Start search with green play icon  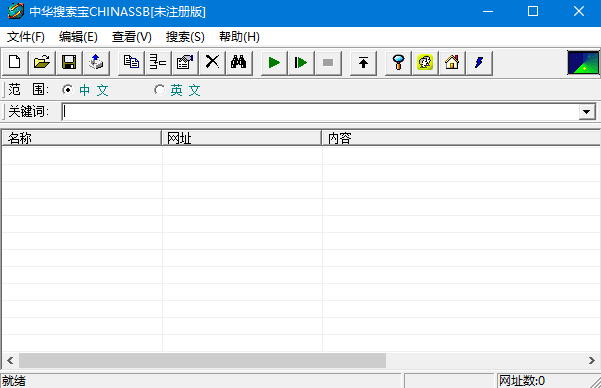click(274, 62)
